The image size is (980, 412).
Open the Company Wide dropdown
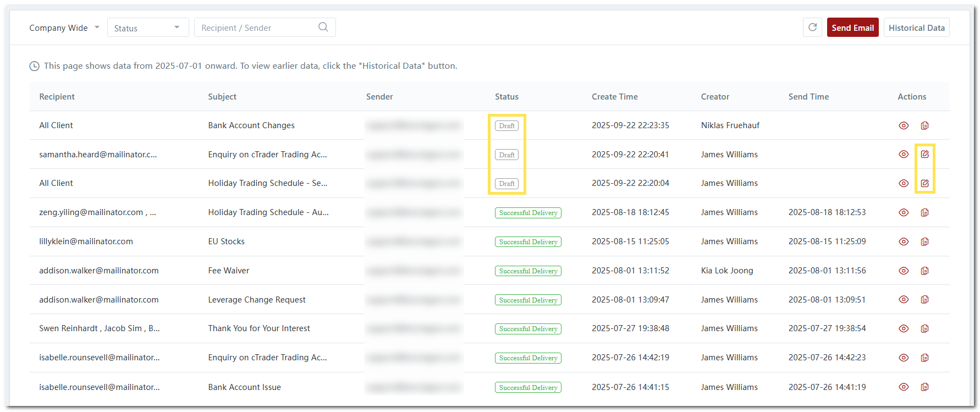pyautogui.click(x=64, y=28)
